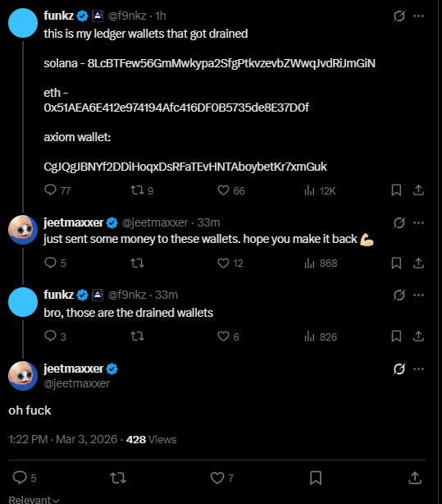Image resolution: width=442 pixels, height=504 pixels.
Task: Bookmark funkz's ledger wallets post
Action: click(x=396, y=190)
